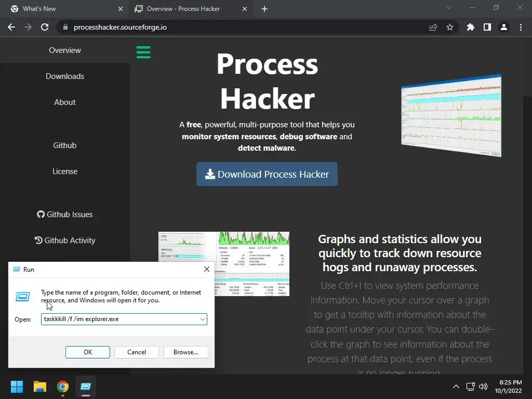Open the Overview sidebar link
Screen dimensions: 532x399
[65, 50]
